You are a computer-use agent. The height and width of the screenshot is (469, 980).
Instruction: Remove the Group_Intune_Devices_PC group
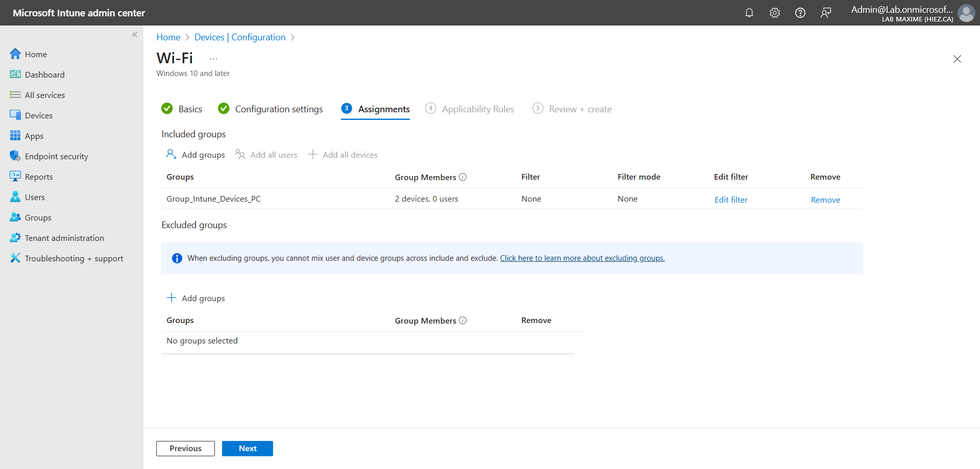point(825,200)
